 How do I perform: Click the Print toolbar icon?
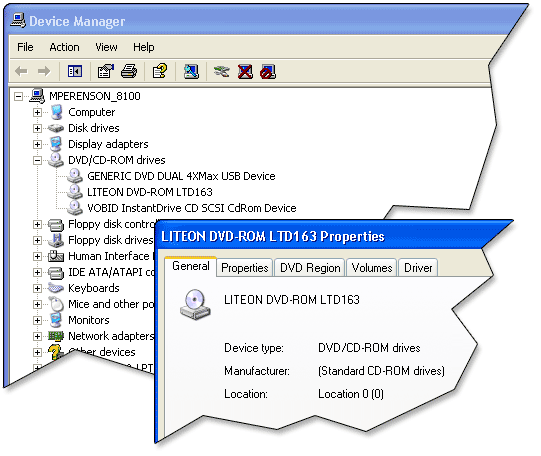tap(129, 71)
